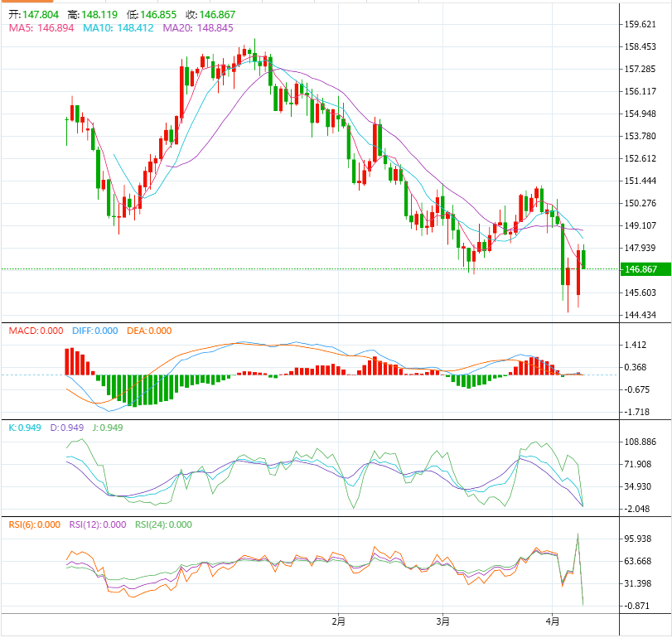Click the 71.908 KDJ axis label
The height and width of the screenshot is (638, 672).
[x=638, y=464]
